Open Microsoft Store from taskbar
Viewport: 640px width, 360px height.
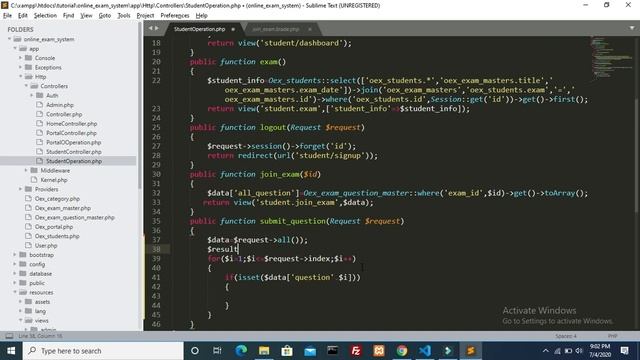coord(287,351)
